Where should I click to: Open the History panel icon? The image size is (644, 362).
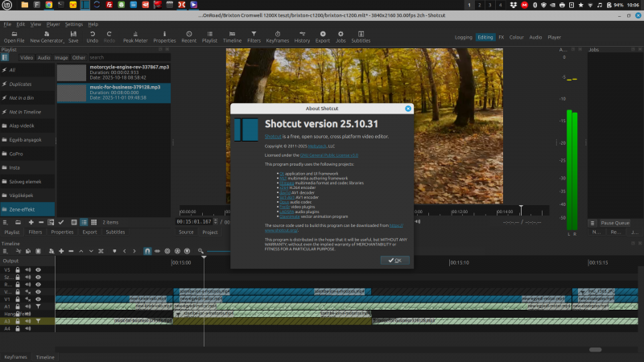(x=302, y=35)
